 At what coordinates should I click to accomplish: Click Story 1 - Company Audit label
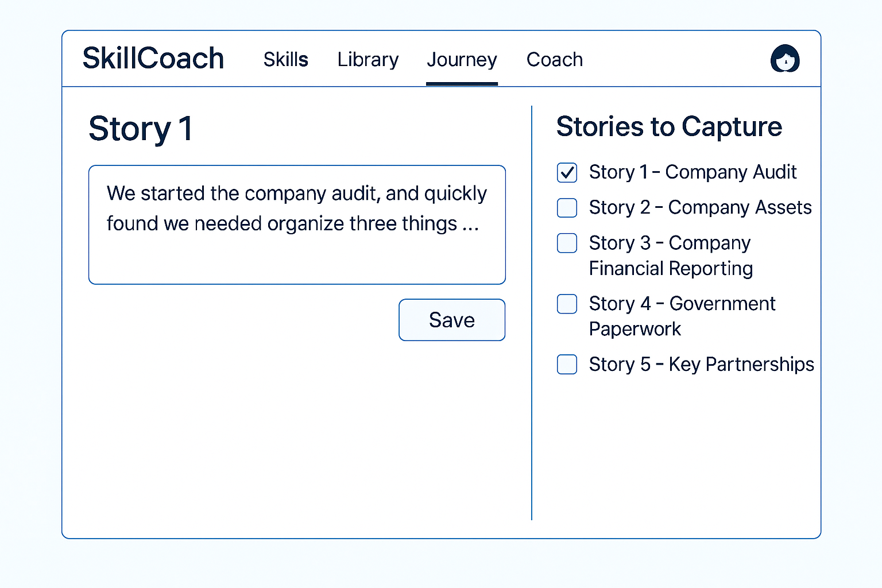point(693,172)
